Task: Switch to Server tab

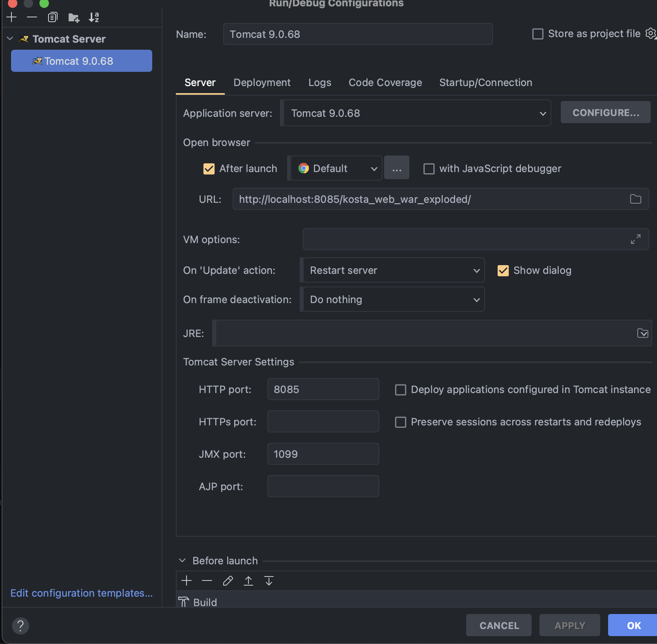Action: coord(200,82)
